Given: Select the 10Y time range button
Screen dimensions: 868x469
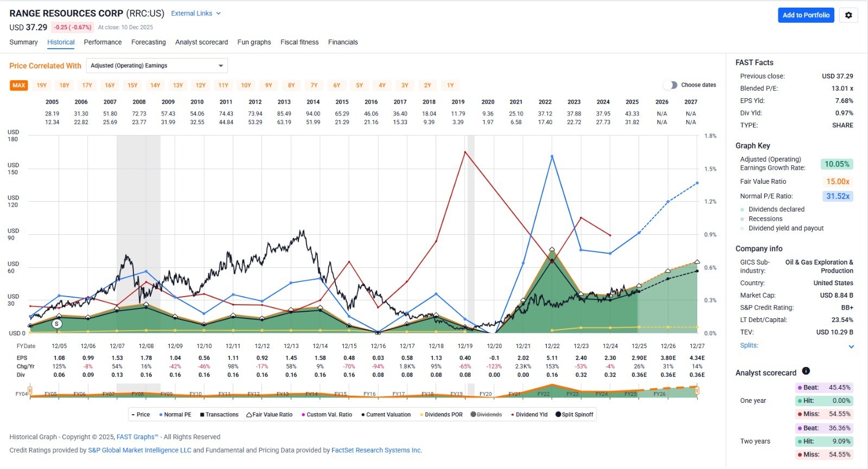Looking at the screenshot, I should click(x=246, y=86).
